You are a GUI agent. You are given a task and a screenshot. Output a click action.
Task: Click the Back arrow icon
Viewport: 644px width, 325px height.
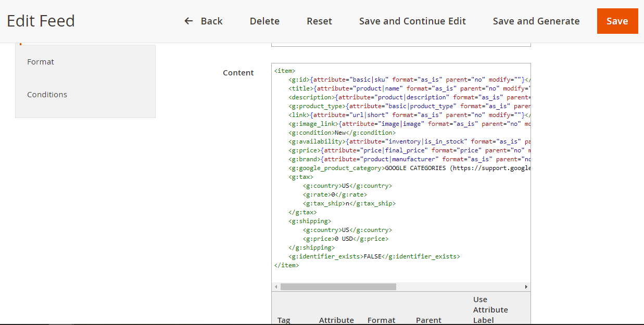click(188, 21)
